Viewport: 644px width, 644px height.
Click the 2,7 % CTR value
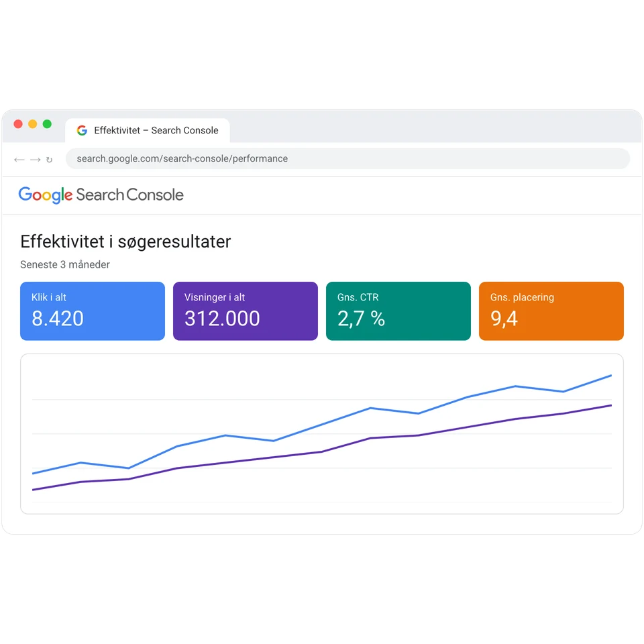(361, 319)
